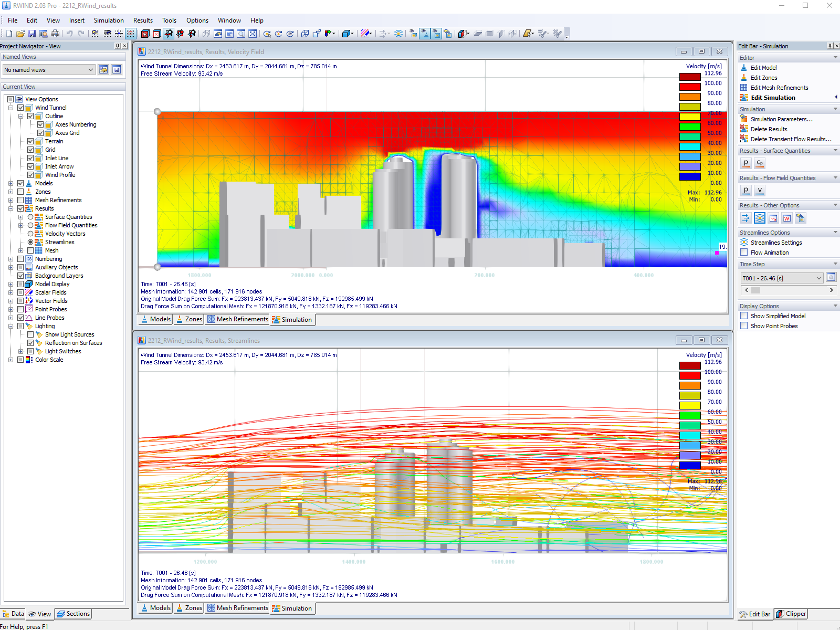Image resolution: width=840 pixels, height=630 pixels.
Task: Select the surface pressure p result icon
Action: [x=745, y=163]
